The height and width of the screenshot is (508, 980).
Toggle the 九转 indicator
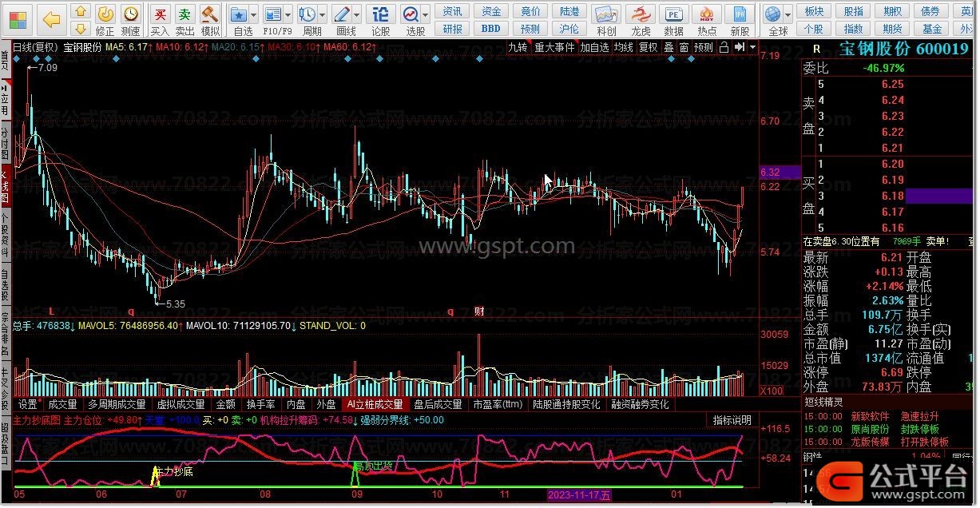[518, 47]
